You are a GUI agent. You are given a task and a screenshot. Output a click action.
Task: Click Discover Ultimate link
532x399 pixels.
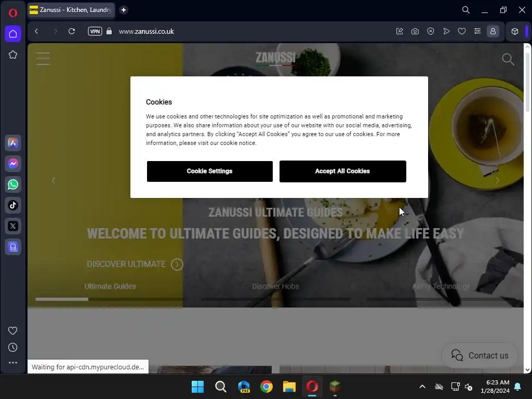pyautogui.click(x=135, y=264)
